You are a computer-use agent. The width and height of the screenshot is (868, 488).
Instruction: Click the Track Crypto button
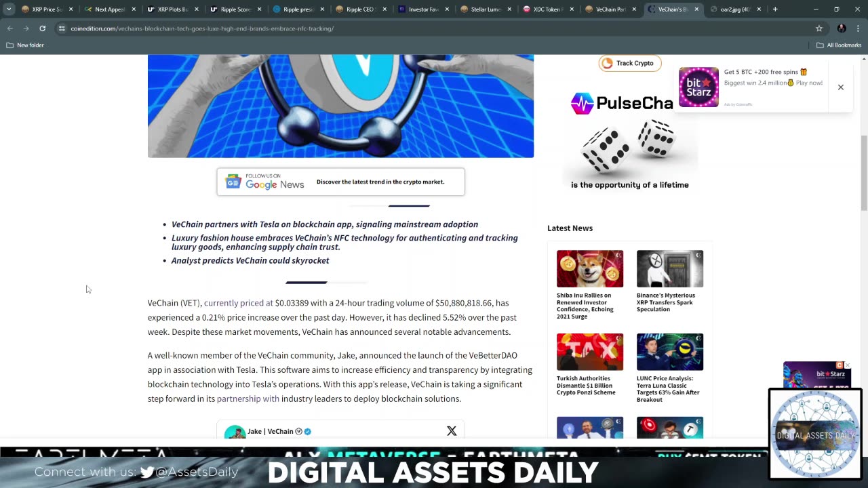(x=629, y=63)
